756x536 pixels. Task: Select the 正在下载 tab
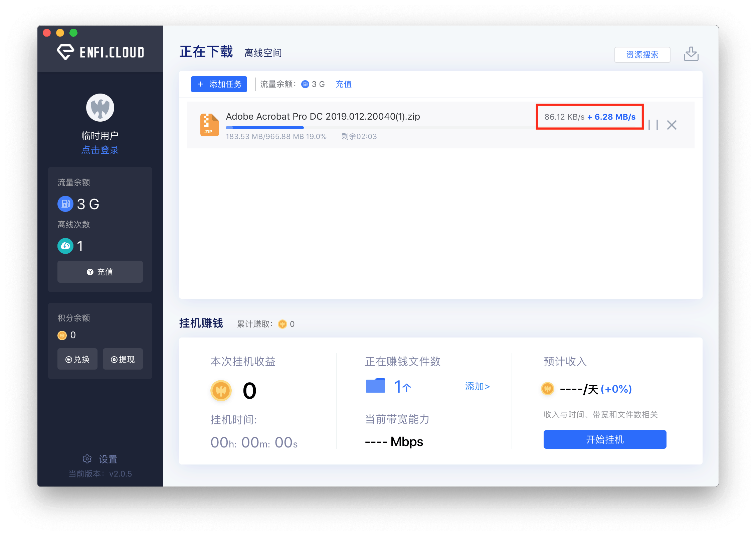pos(206,52)
